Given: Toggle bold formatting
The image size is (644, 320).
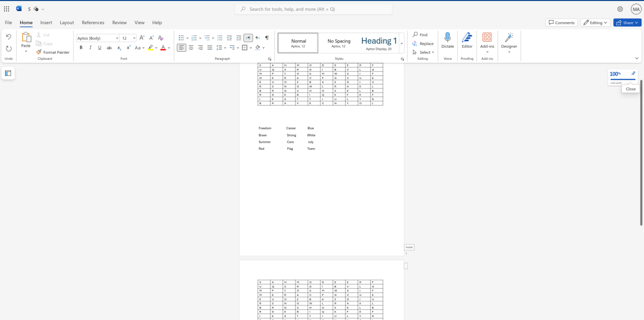Looking at the screenshot, I should click(81, 48).
